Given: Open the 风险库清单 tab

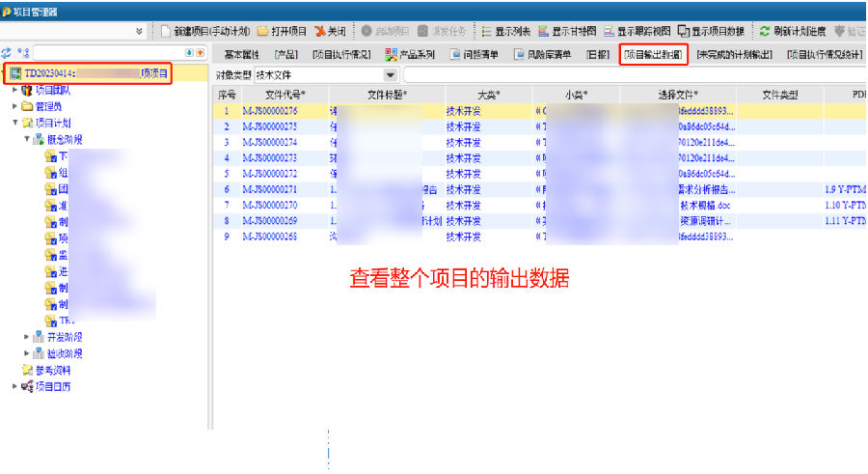Looking at the screenshot, I should point(545,54).
